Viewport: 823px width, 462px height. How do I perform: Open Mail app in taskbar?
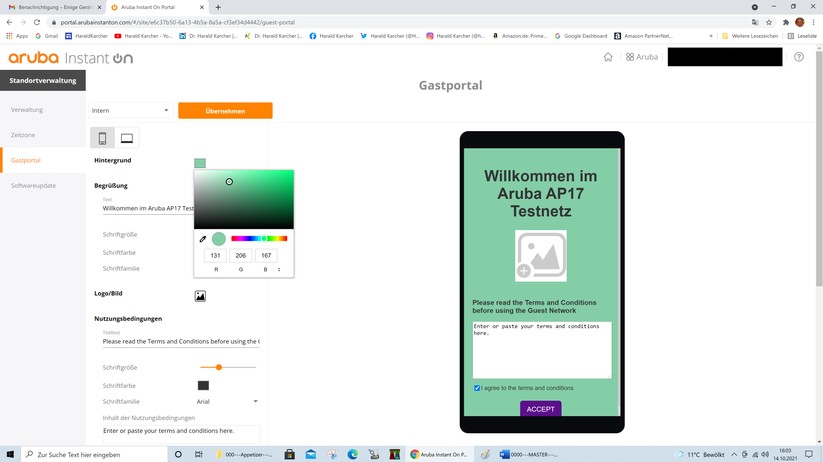(311, 455)
